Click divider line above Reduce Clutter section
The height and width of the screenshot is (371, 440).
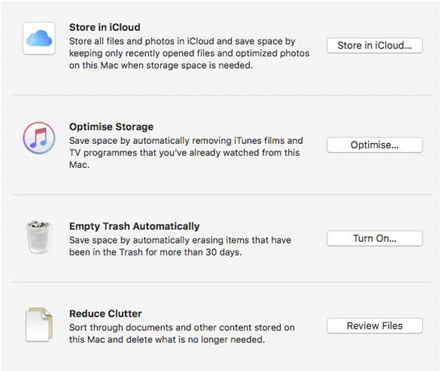[x=222, y=282]
